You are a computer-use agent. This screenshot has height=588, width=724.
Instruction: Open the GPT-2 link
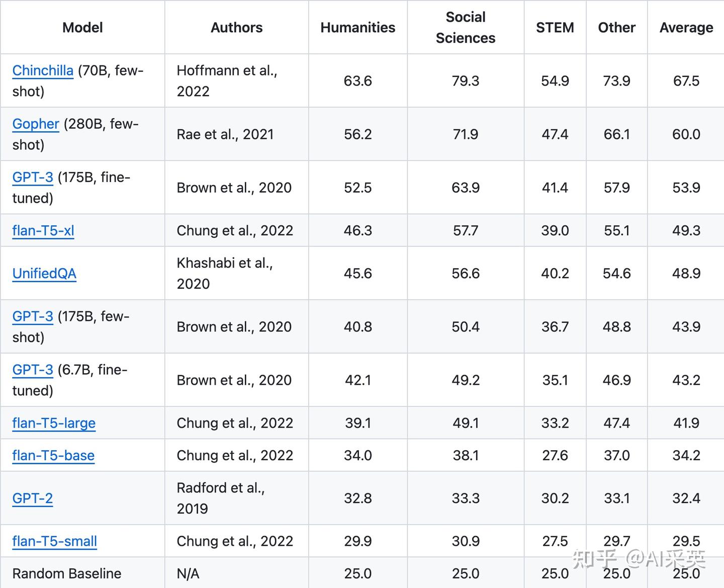click(33, 498)
